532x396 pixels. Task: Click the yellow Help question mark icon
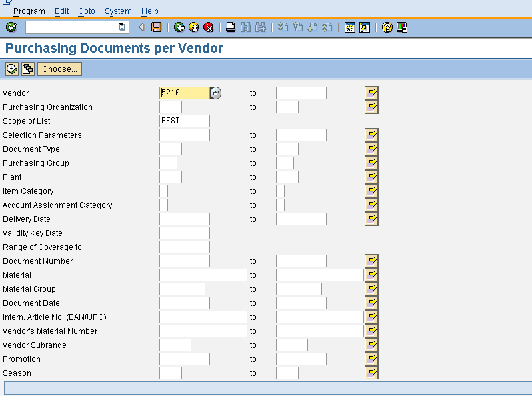(387, 27)
